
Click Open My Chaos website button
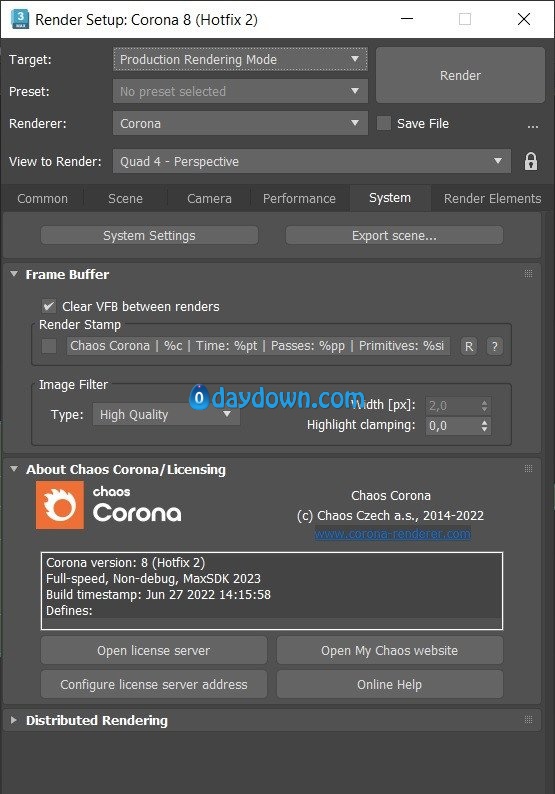(389, 650)
